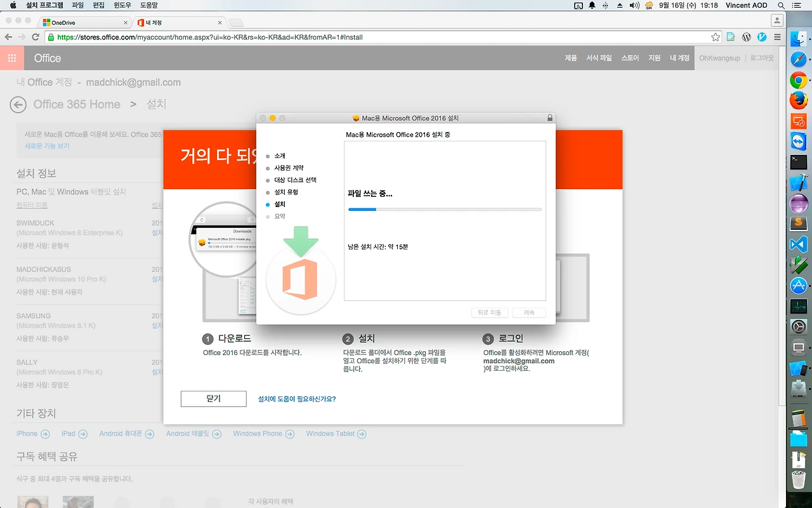Click the 설치 step in installer sidebar
Image resolution: width=812 pixels, height=508 pixels.
280,204
